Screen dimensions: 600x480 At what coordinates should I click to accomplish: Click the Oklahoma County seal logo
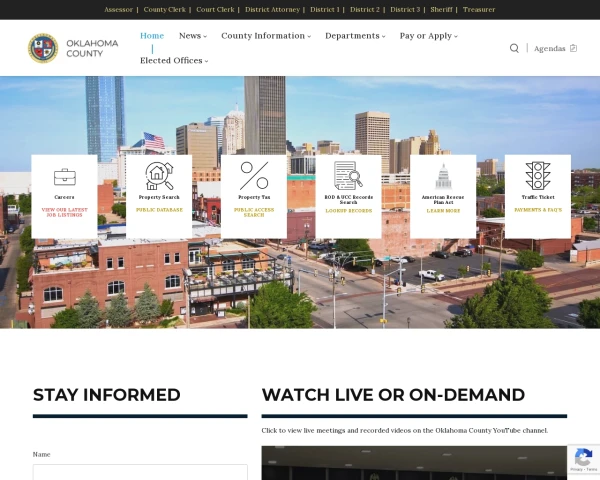tap(43, 48)
